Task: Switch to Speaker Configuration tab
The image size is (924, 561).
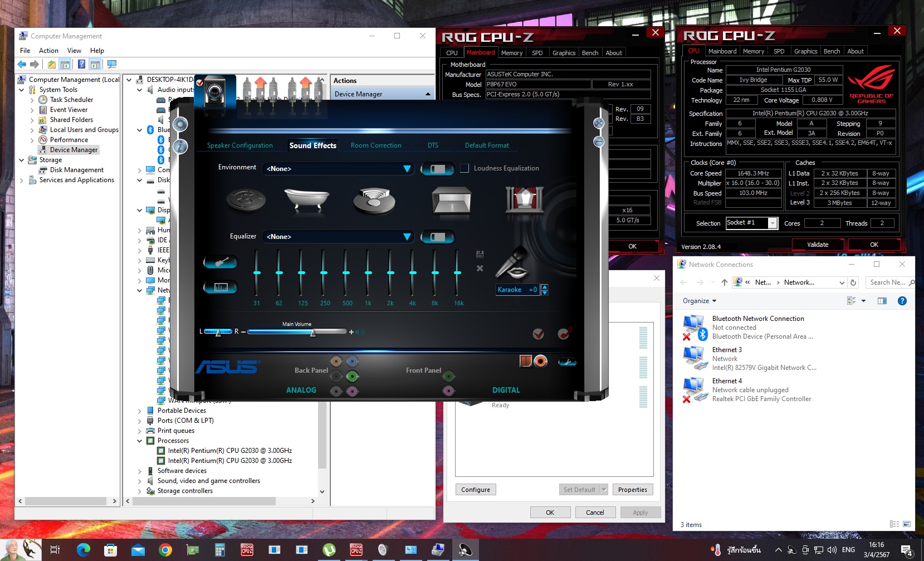Action: click(x=240, y=145)
